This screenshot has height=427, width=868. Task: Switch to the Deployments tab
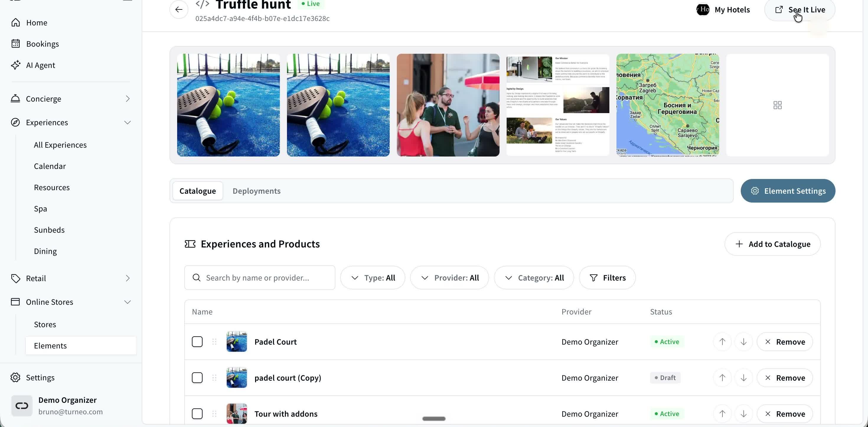pos(257,191)
